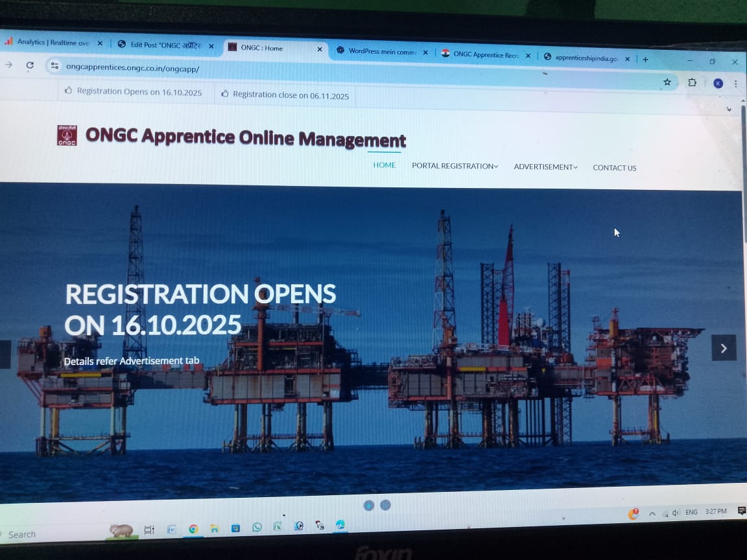The width and height of the screenshot is (747, 560).
Task: Open WhatsApp from the taskbar
Action: tap(257, 527)
